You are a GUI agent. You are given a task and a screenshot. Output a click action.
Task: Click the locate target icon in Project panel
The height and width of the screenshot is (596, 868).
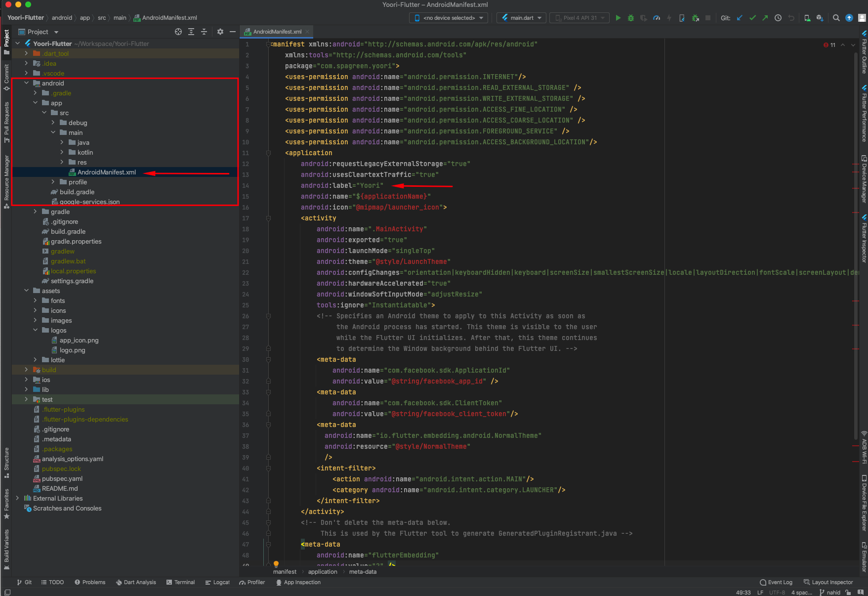[178, 32]
